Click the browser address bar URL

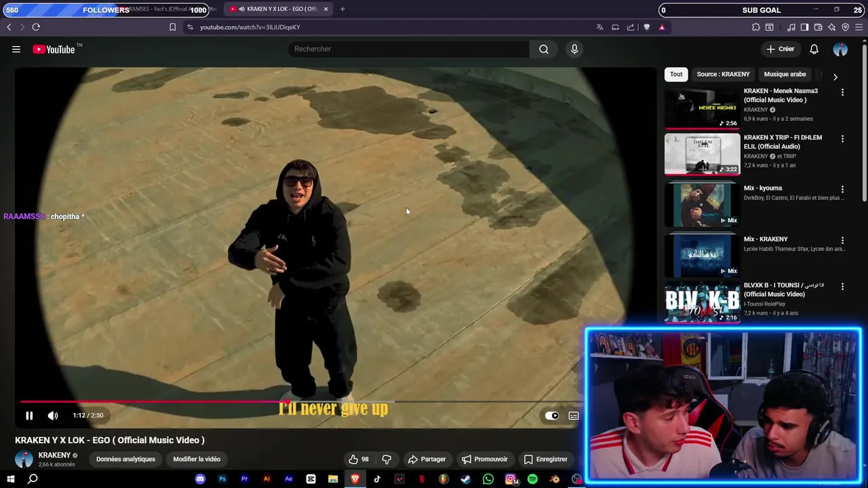coord(250,27)
